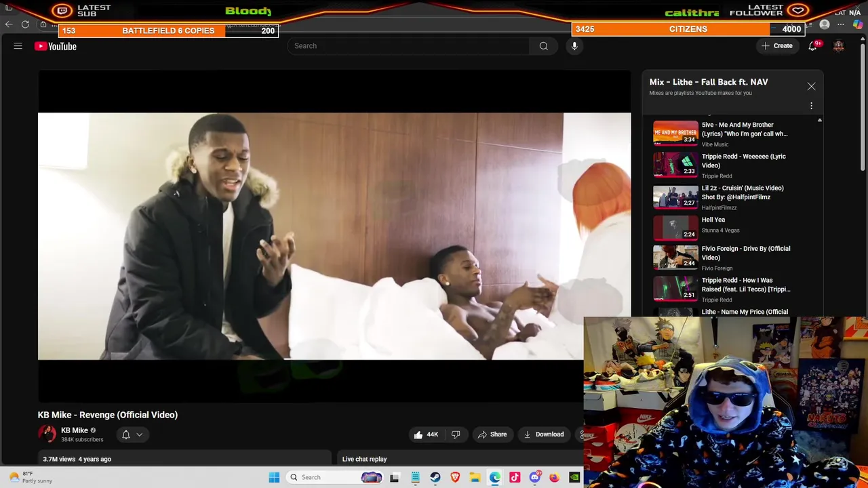Open KB Mike channel avatar
This screenshot has height=488, width=868.
coord(47,434)
